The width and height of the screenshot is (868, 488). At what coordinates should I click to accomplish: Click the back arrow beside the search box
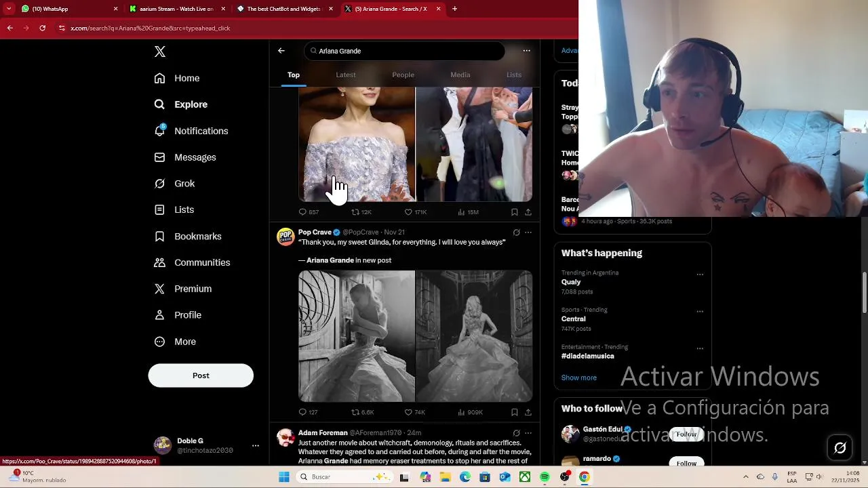(281, 51)
